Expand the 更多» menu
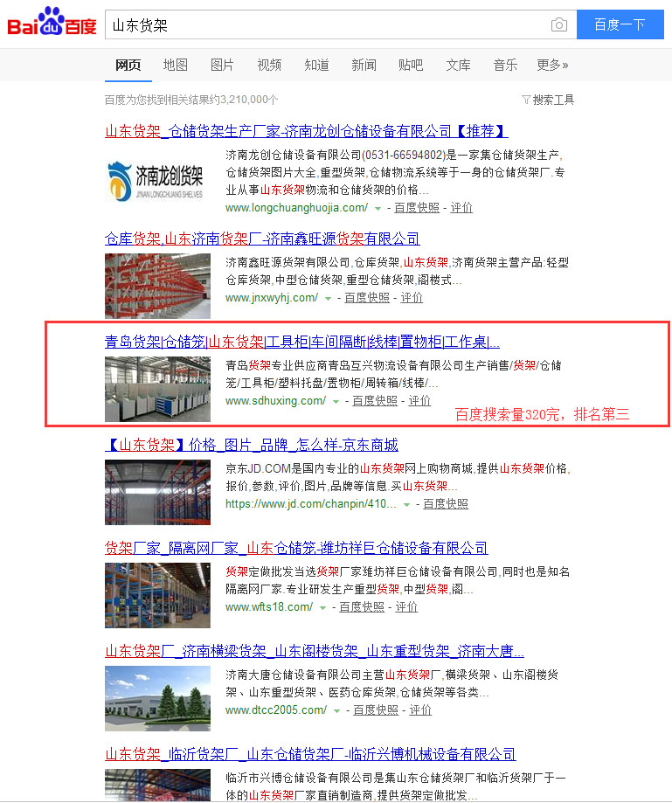 pos(552,65)
